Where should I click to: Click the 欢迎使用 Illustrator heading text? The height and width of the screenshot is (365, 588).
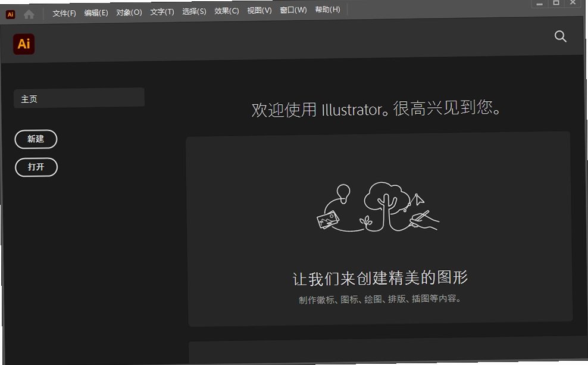376,109
